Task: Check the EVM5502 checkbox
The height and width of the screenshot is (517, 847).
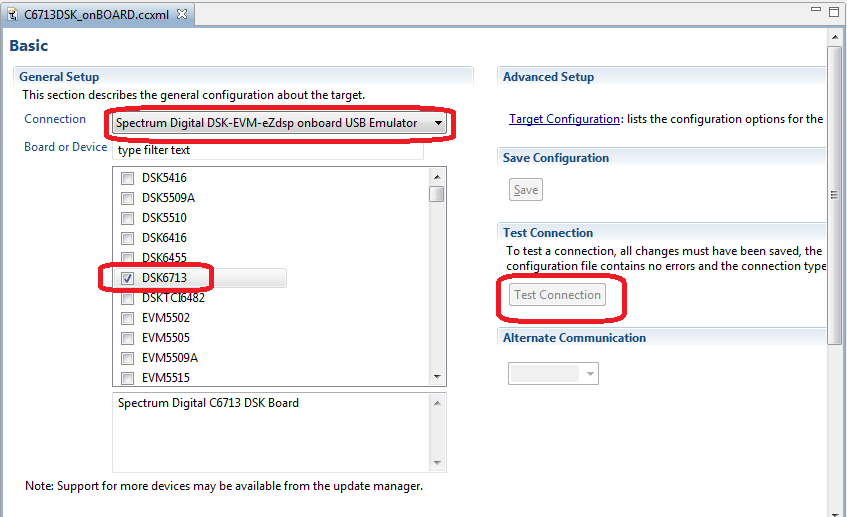Action: (x=127, y=318)
